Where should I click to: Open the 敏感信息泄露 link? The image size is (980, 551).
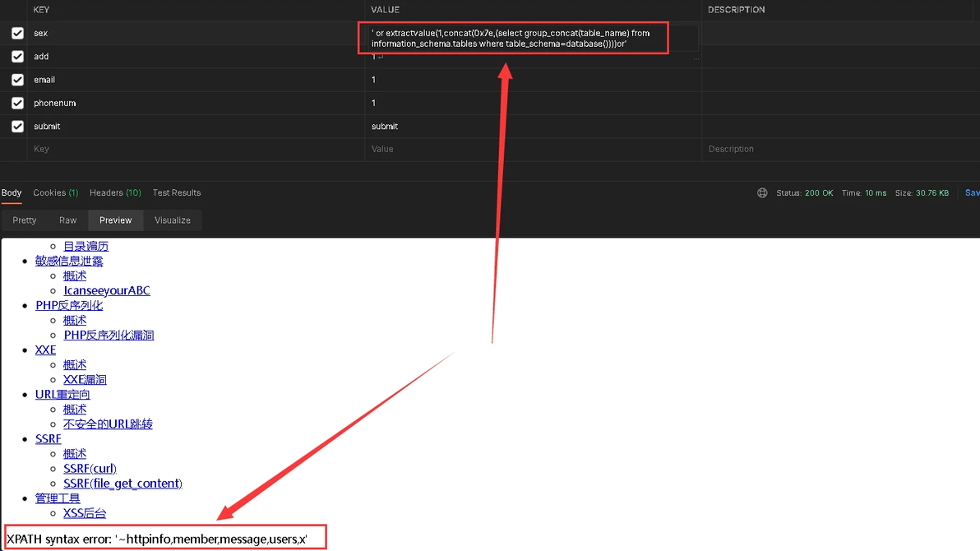pyautogui.click(x=69, y=261)
